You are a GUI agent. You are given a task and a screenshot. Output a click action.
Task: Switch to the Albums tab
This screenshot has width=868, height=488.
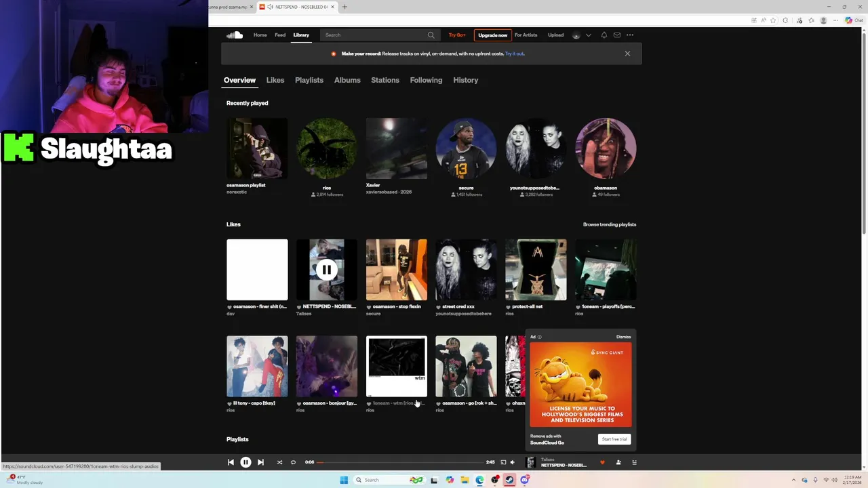[347, 80]
